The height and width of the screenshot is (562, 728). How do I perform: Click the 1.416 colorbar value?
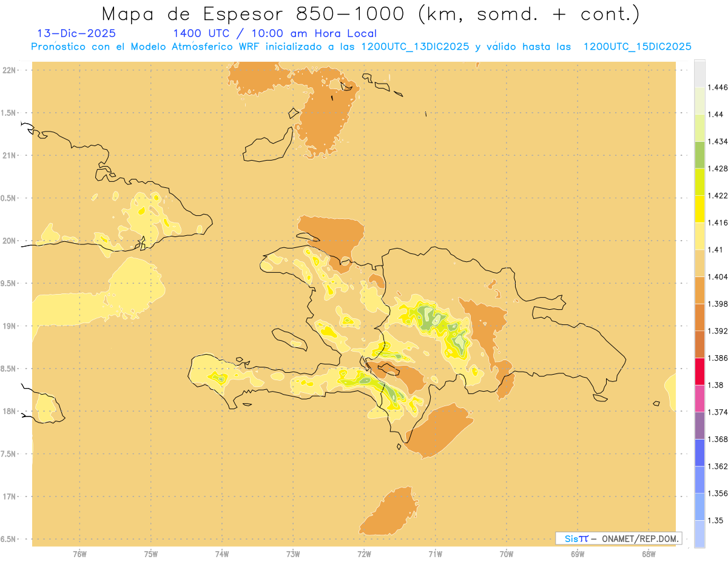coord(718,222)
